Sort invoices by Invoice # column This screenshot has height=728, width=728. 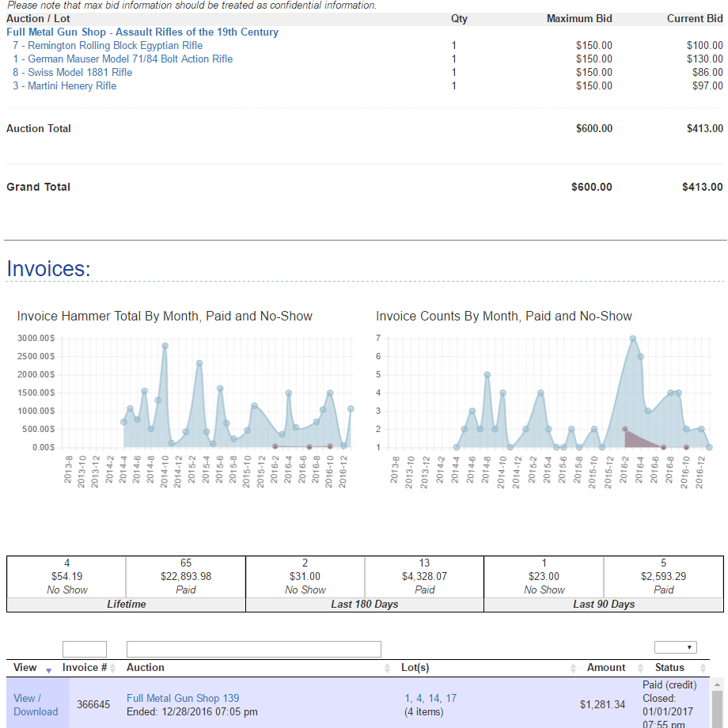(112, 669)
